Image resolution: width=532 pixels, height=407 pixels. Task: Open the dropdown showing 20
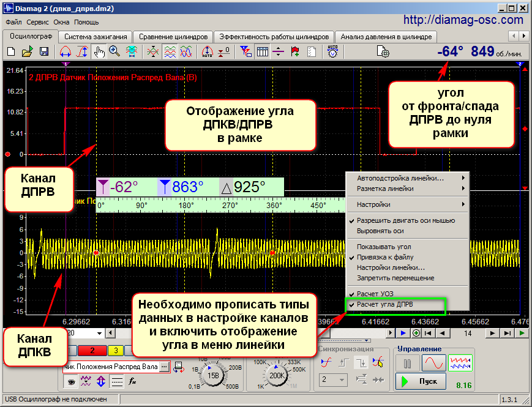click(99, 334)
